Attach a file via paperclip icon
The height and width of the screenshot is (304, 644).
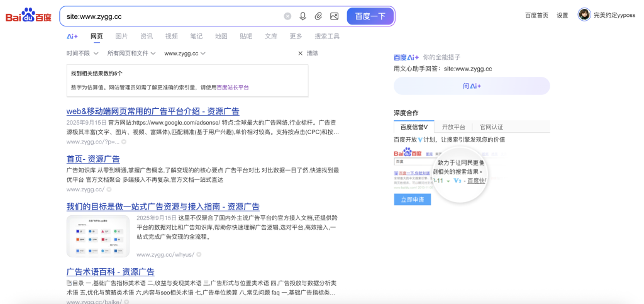pos(318,16)
